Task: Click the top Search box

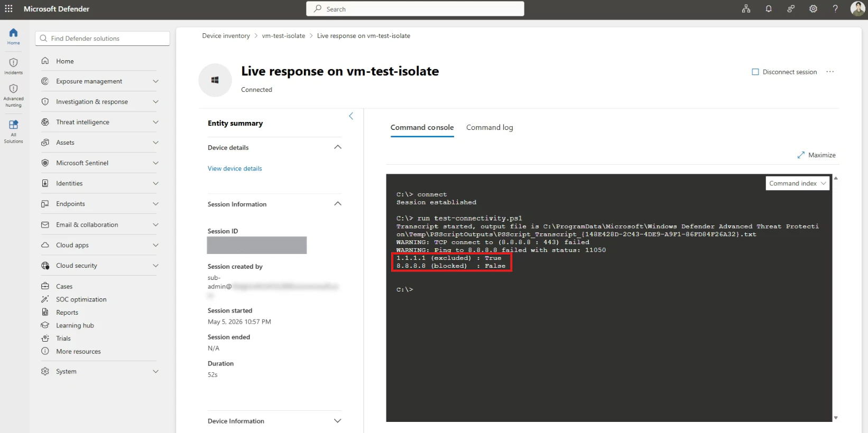Action: [x=415, y=9]
